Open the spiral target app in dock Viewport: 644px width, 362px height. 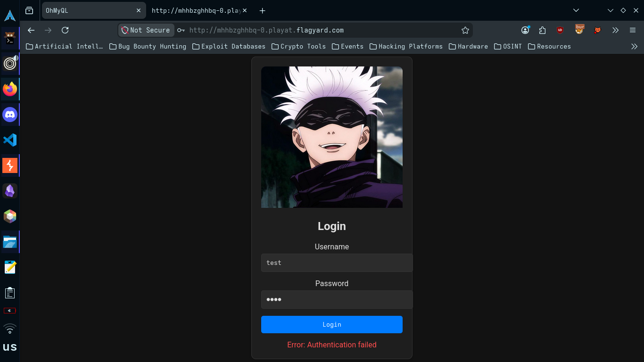[x=10, y=63]
